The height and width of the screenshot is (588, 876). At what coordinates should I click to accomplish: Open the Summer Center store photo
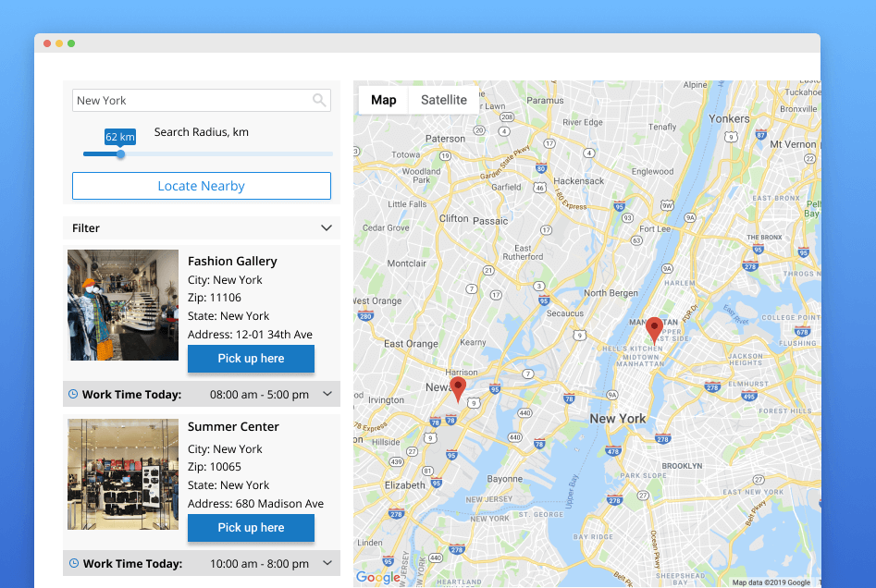(123, 474)
